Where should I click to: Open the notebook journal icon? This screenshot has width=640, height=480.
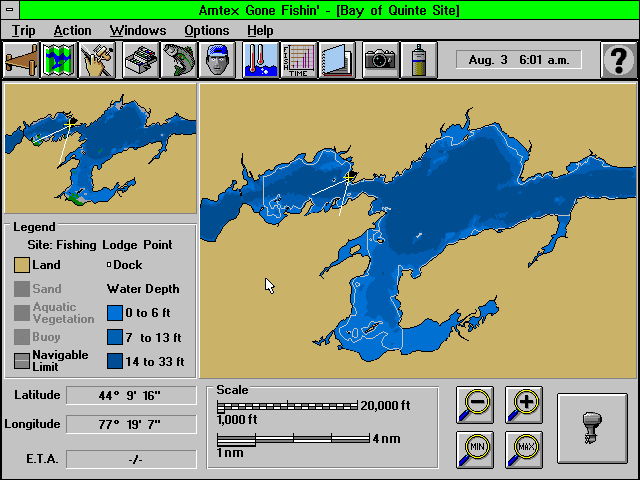coord(336,60)
